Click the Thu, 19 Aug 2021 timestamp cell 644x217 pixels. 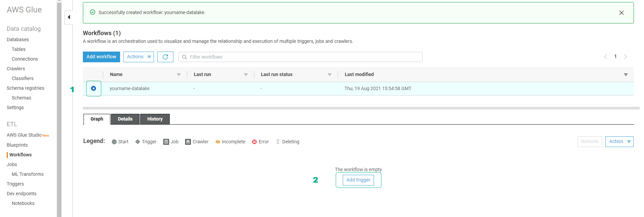coord(378,88)
